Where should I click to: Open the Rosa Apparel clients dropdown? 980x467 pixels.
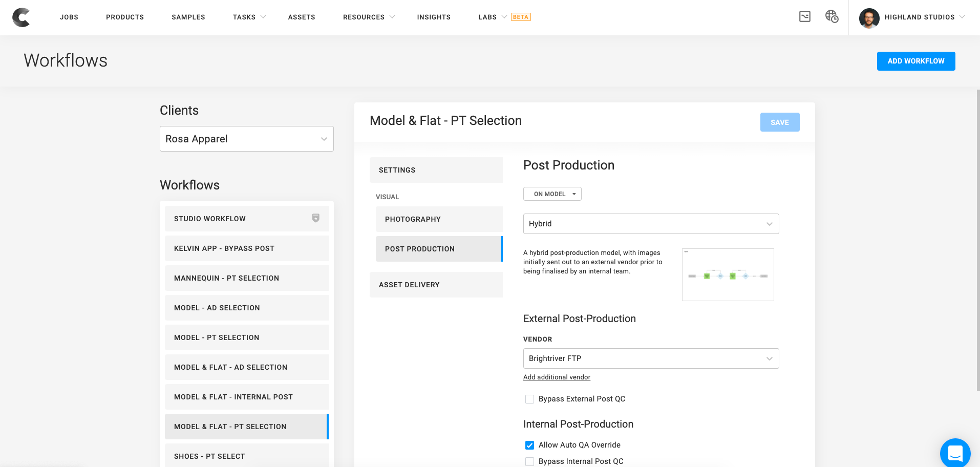247,139
